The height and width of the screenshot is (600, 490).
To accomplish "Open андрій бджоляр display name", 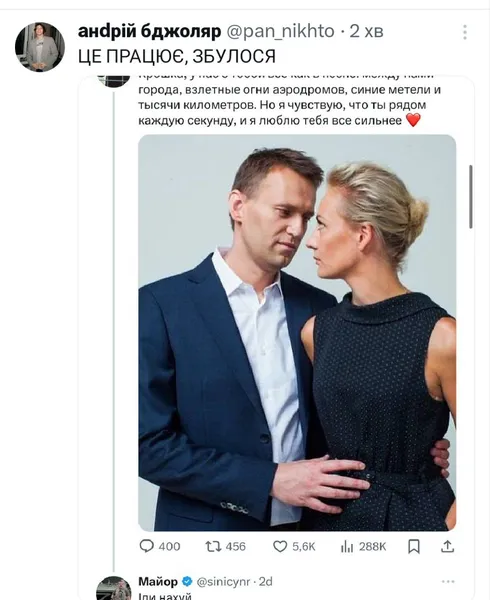I will [150, 31].
